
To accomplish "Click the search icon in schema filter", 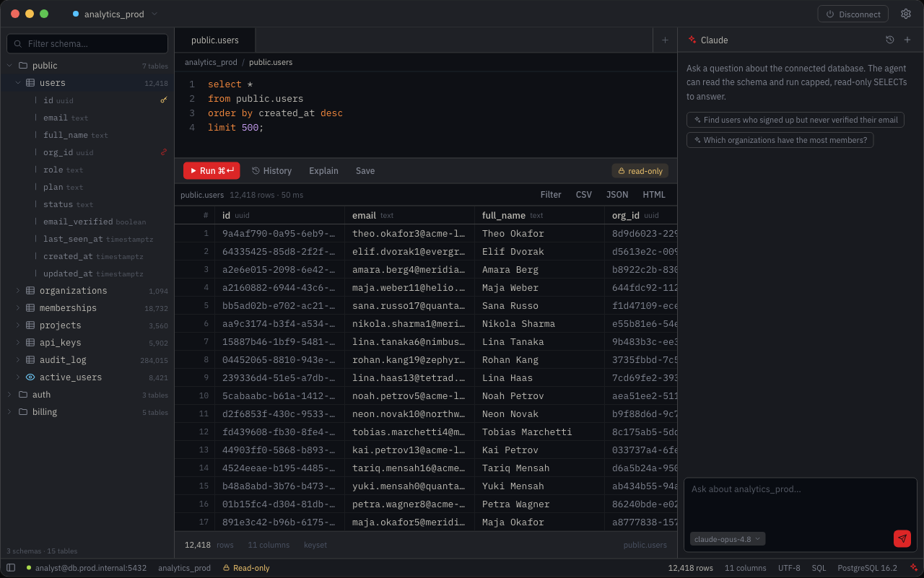I will click(18, 44).
